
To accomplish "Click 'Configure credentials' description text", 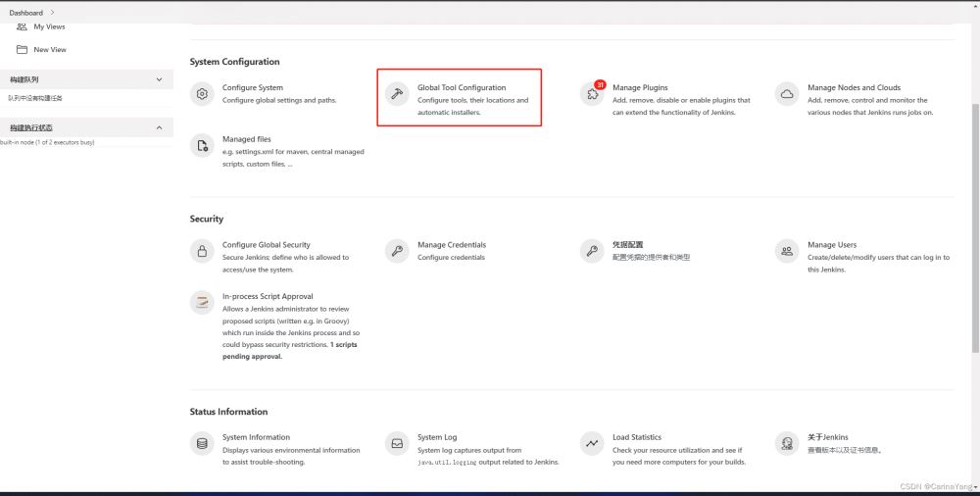I will click(x=451, y=257).
